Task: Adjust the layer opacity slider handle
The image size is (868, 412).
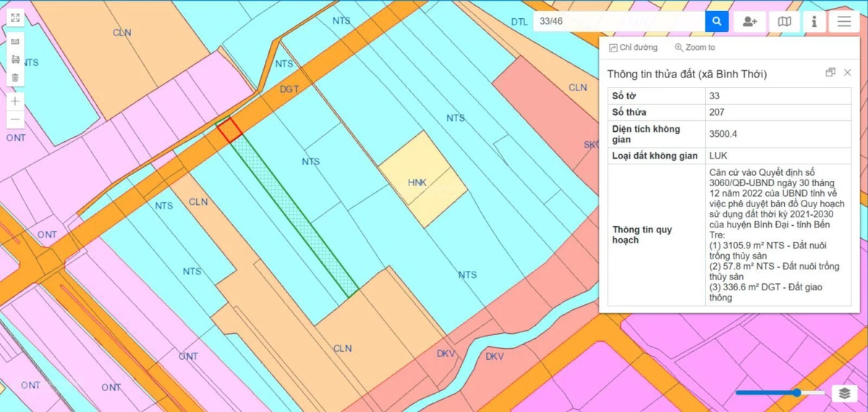Action: pos(796,392)
